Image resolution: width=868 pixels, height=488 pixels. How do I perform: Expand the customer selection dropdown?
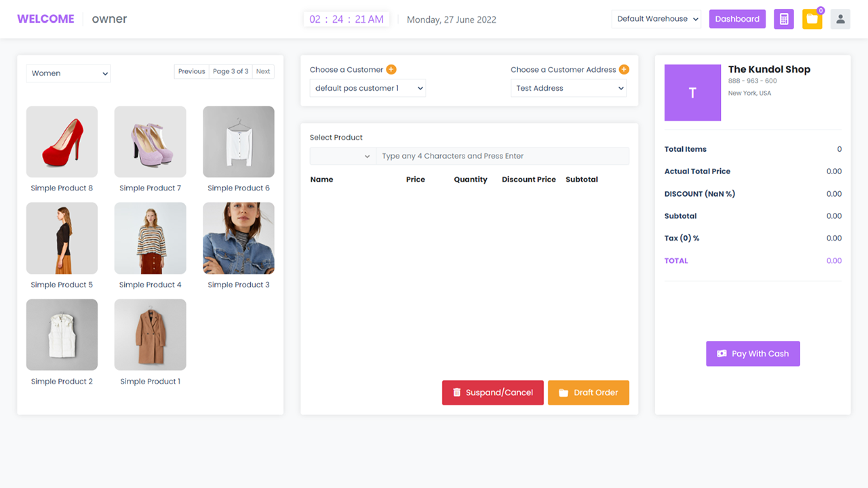(368, 88)
